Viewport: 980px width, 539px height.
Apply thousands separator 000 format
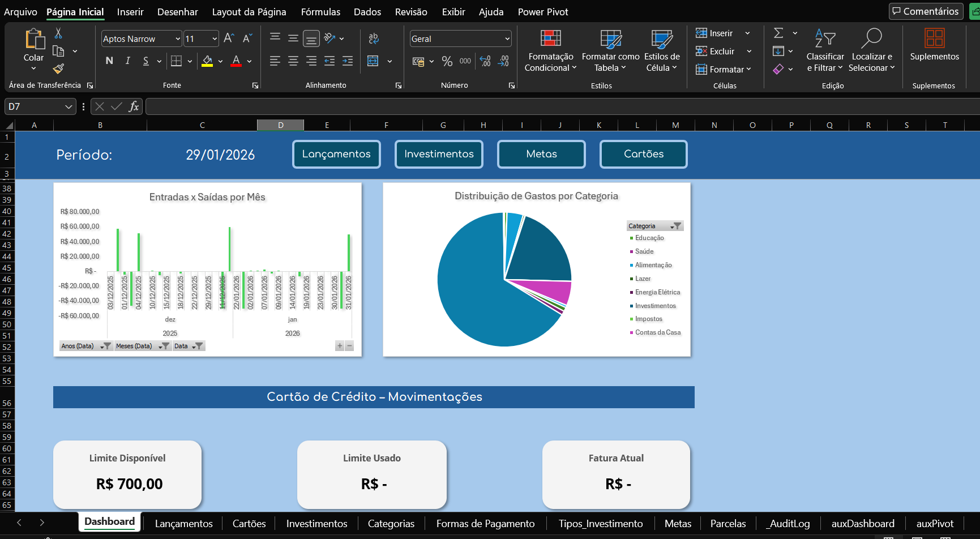465,61
